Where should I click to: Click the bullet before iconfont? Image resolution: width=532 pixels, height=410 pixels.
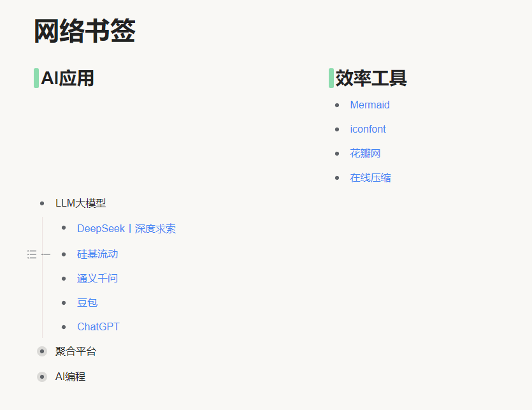click(x=337, y=129)
